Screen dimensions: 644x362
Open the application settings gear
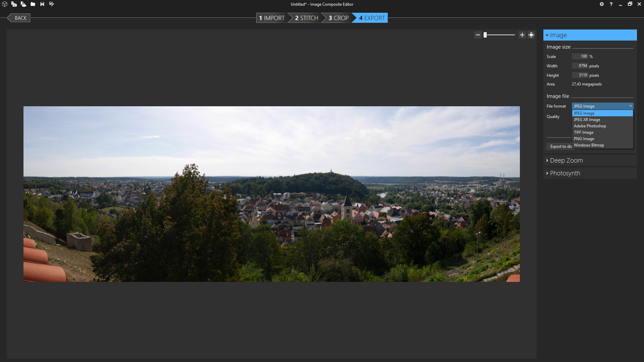[601, 4]
